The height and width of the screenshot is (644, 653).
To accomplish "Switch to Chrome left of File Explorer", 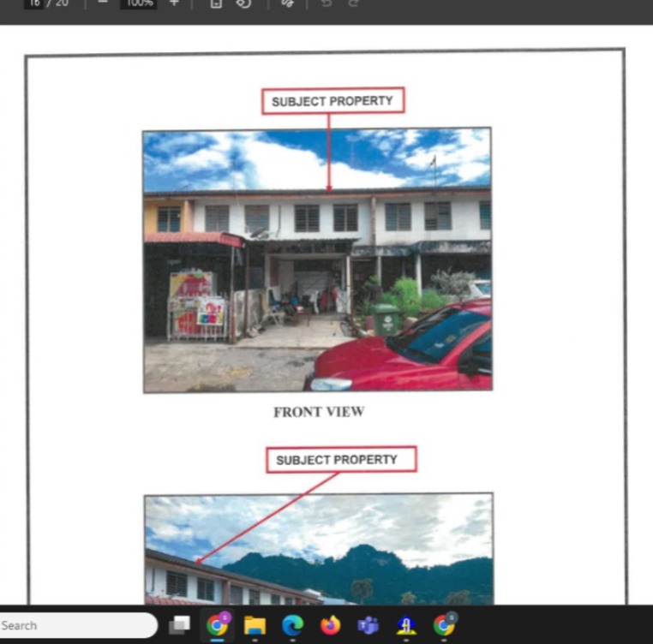I will [218, 626].
